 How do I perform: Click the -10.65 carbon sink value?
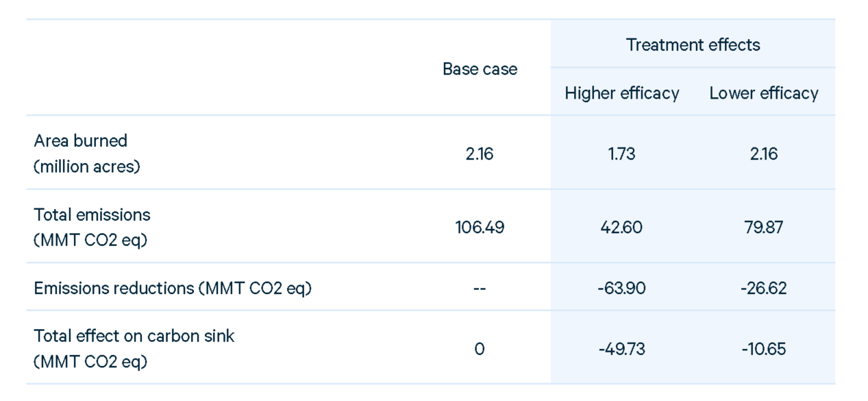[764, 350]
